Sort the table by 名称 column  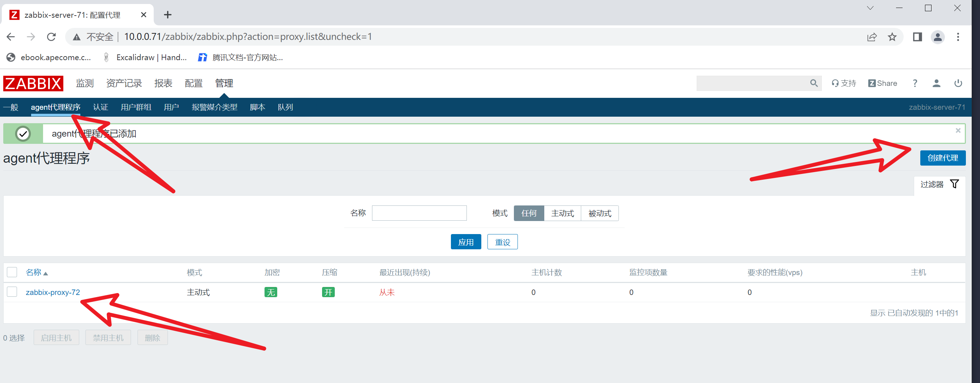tap(37, 272)
